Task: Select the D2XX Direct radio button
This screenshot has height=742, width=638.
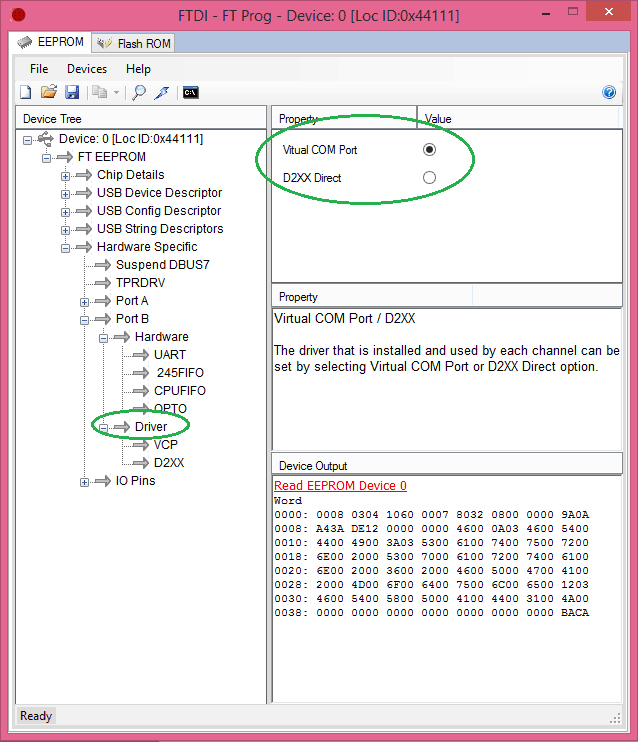Action: [429, 178]
